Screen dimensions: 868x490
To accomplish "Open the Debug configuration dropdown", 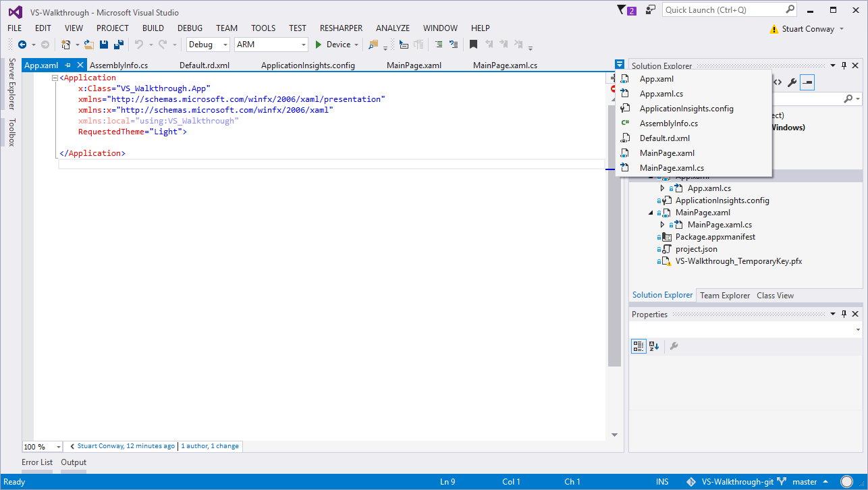I will (209, 45).
